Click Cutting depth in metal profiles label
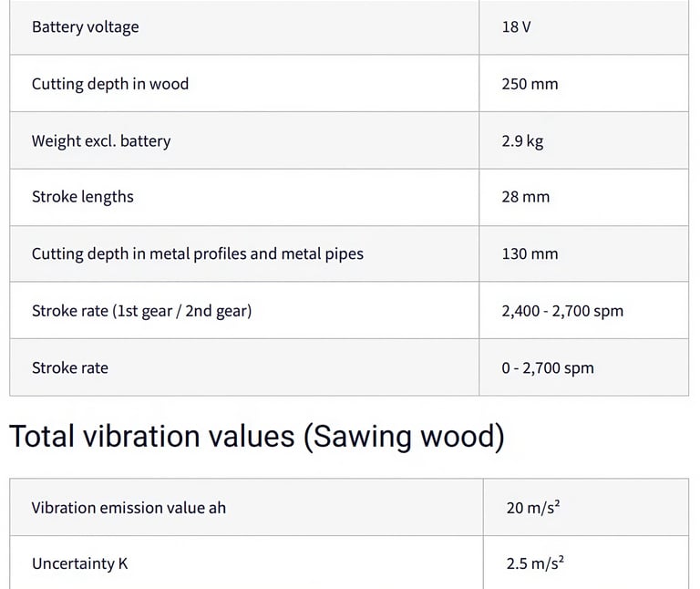The image size is (700, 589). [x=198, y=253]
